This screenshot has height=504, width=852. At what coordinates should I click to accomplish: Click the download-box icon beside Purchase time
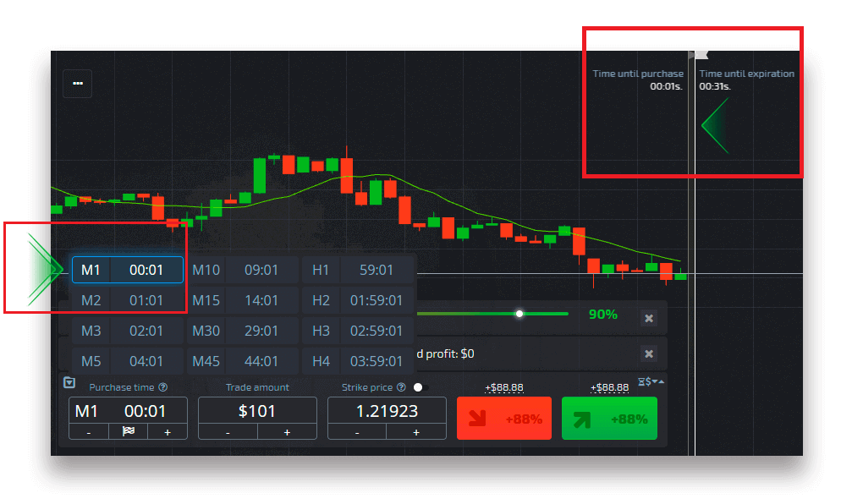(69, 382)
